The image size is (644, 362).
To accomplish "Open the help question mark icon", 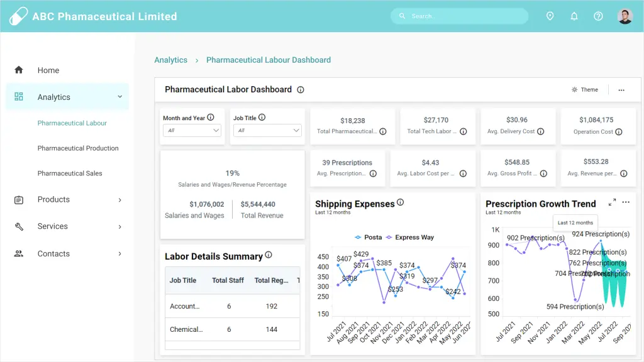I will 598,16.
